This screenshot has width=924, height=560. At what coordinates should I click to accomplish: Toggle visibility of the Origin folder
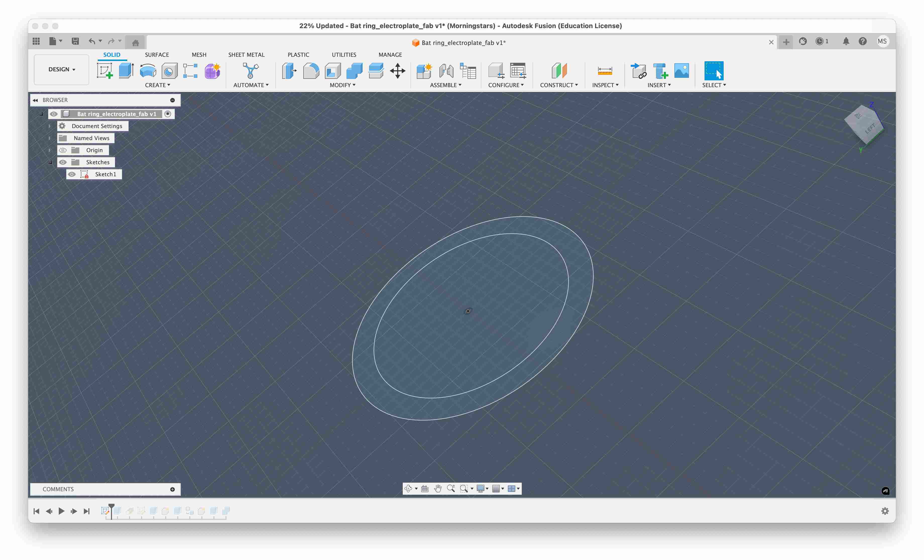point(63,150)
